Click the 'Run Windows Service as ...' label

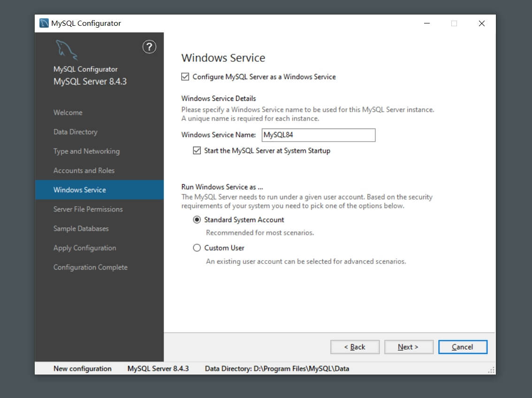point(222,187)
